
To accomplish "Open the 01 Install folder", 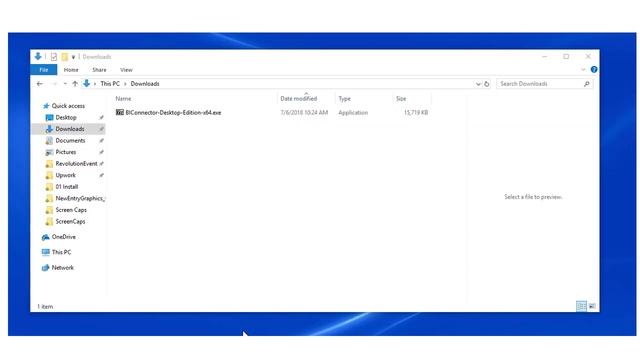I will pos(67,187).
